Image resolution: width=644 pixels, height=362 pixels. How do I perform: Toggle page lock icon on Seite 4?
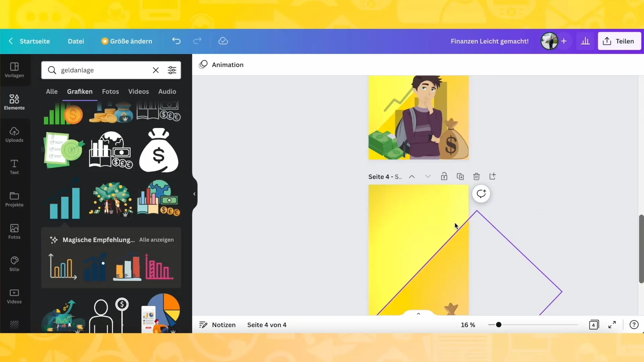[444, 176]
